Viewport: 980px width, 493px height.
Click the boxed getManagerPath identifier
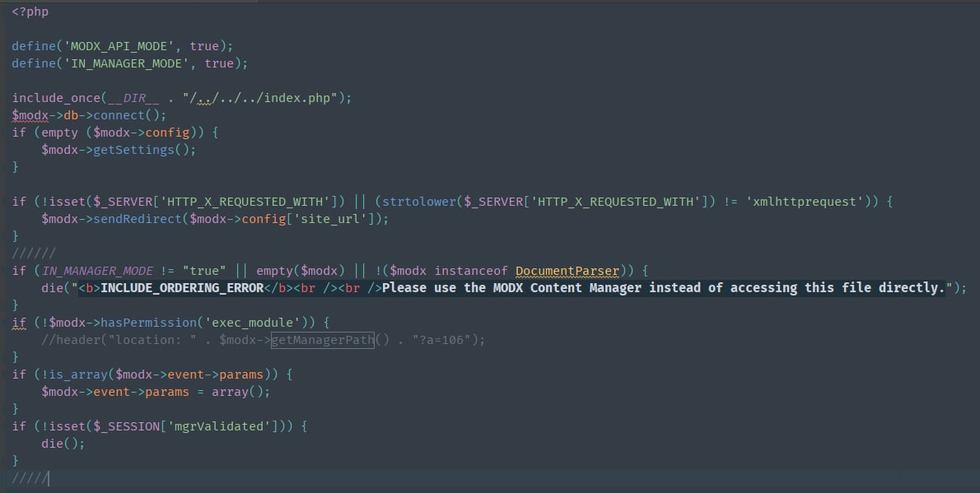(x=323, y=341)
